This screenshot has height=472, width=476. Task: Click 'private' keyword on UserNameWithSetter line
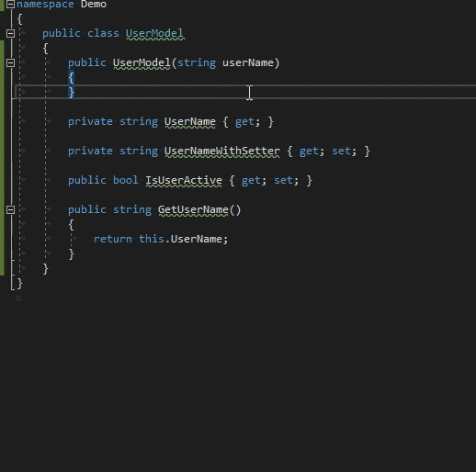90,152
